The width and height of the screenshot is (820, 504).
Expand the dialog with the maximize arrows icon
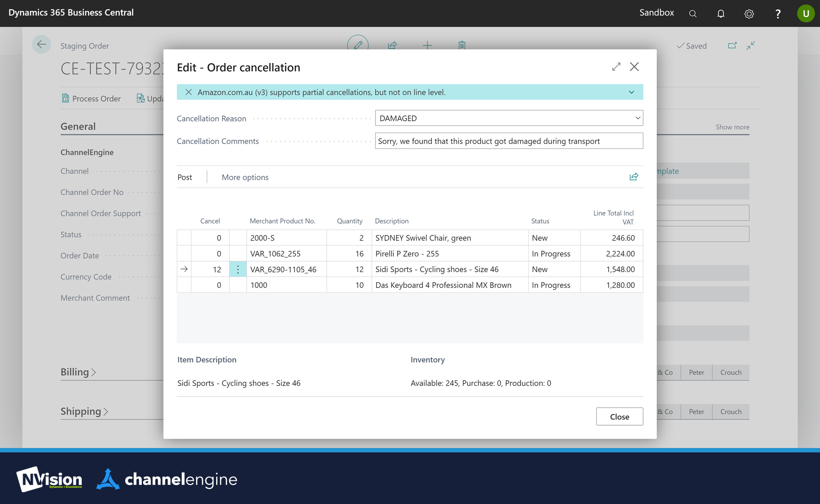(616, 67)
